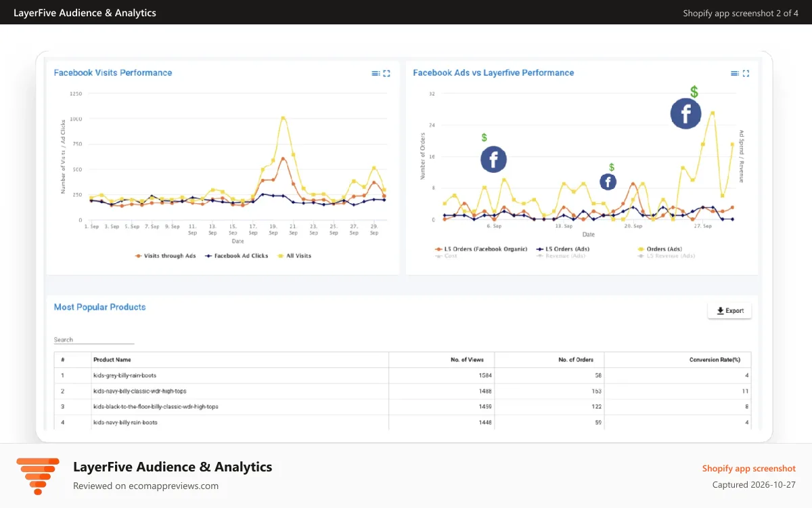Click the Captured 2026-10-27 date text

pos(754,485)
